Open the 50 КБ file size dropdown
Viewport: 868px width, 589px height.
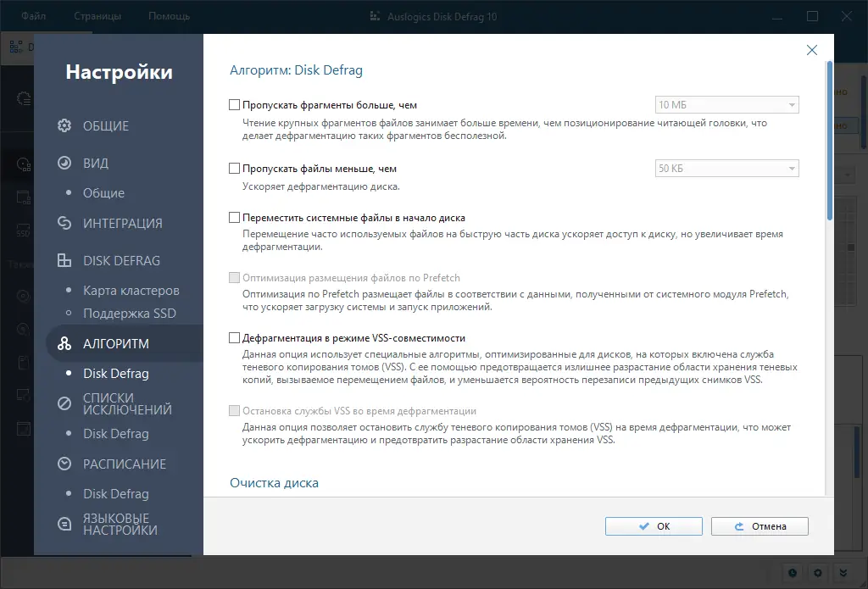point(726,169)
